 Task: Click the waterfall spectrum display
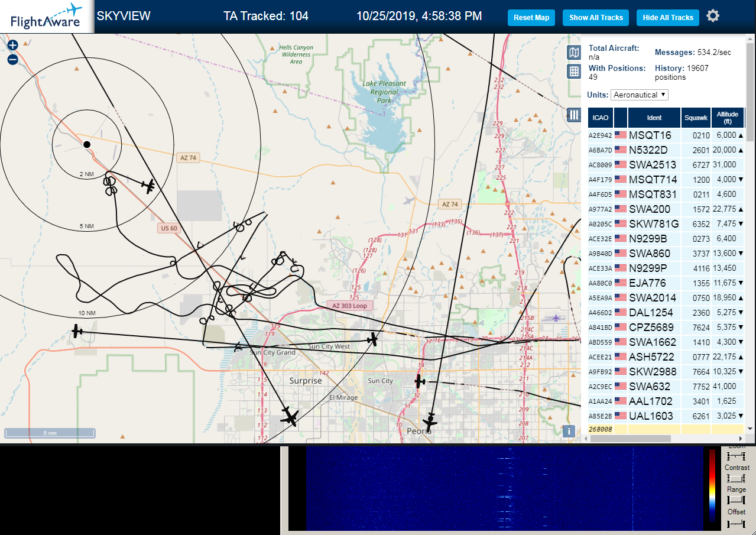pyautogui.click(x=504, y=488)
